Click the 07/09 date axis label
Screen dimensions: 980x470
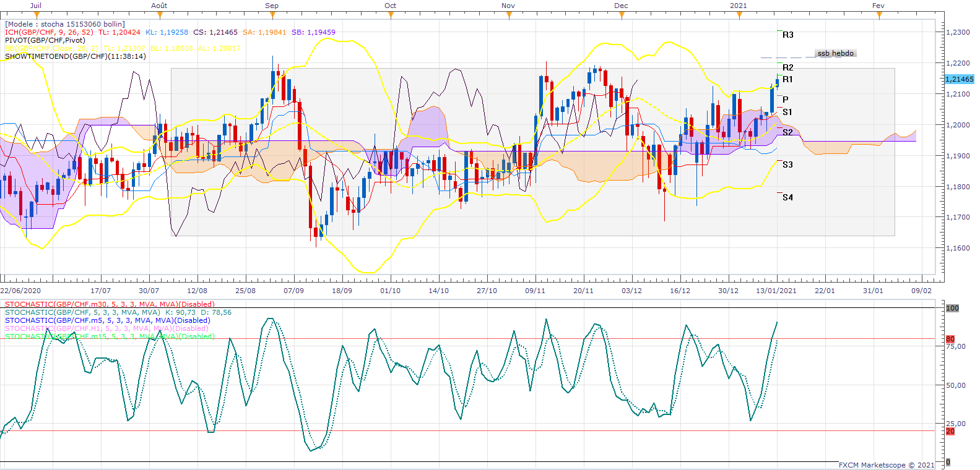[293, 291]
